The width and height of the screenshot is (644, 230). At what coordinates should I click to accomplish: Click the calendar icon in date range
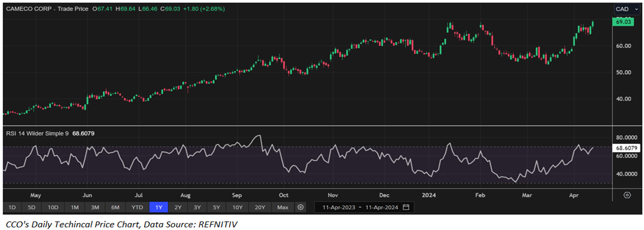tap(406, 207)
